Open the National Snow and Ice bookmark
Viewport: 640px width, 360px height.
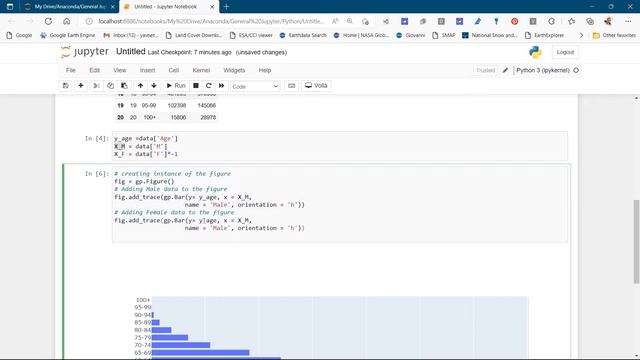(x=490, y=36)
